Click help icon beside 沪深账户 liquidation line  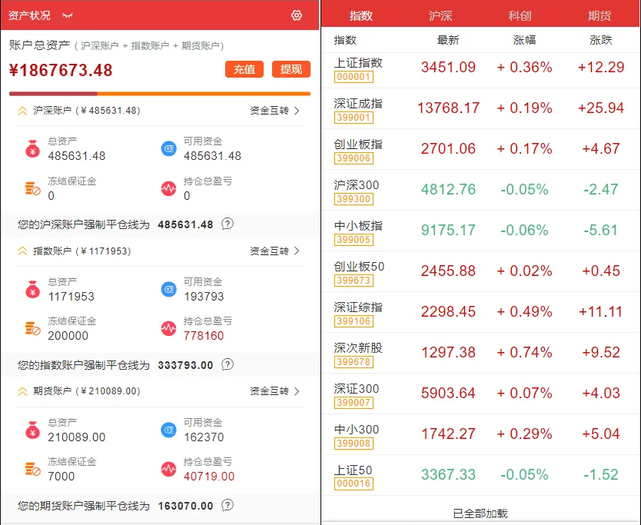pyautogui.click(x=228, y=224)
